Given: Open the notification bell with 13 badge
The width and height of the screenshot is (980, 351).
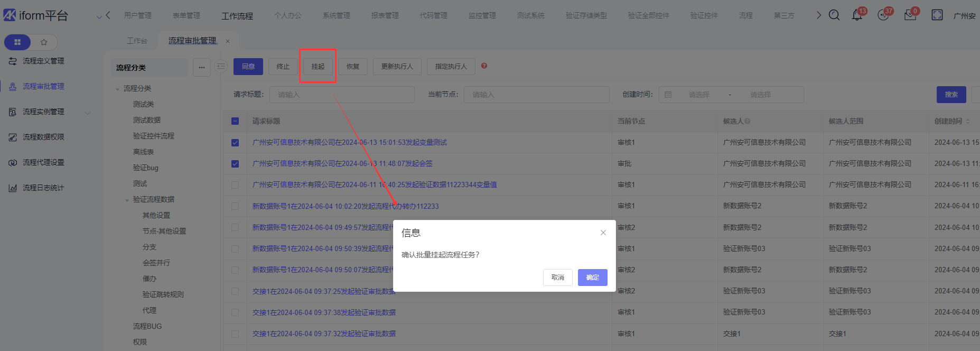Looking at the screenshot, I should [857, 15].
